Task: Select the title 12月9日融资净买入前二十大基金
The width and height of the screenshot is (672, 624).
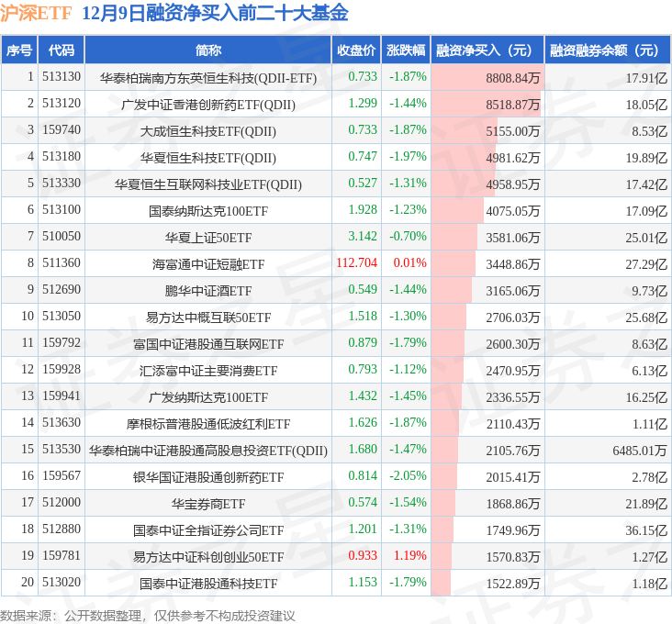Action: [215, 13]
